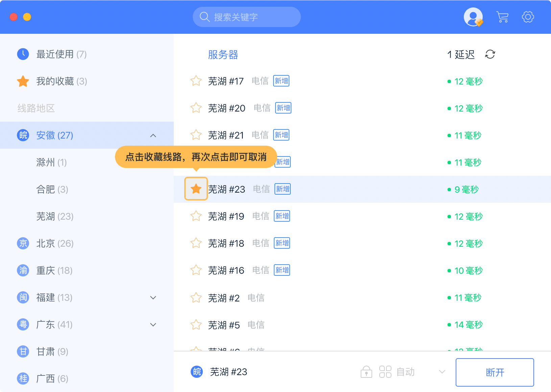Click the 断开 disconnect button
This screenshot has height=392, width=551.
coord(495,372)
